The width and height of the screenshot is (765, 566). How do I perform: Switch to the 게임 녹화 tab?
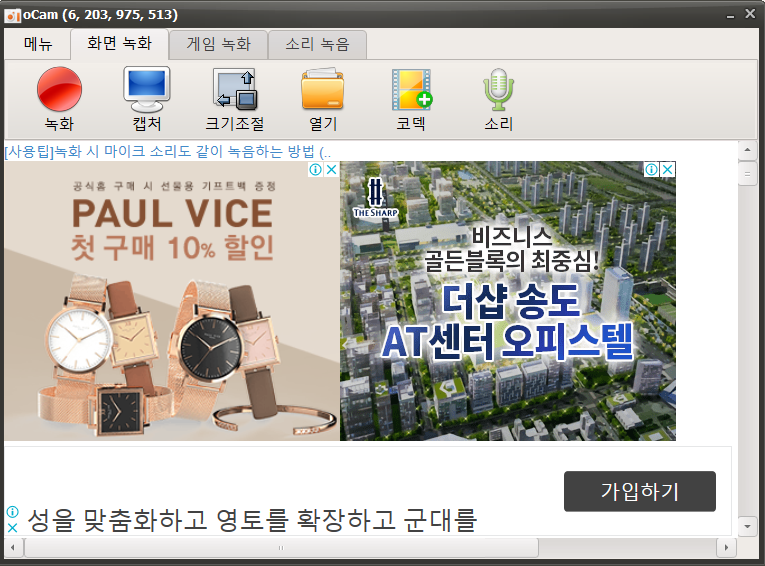pyautogui.click(x=219, y=44)
